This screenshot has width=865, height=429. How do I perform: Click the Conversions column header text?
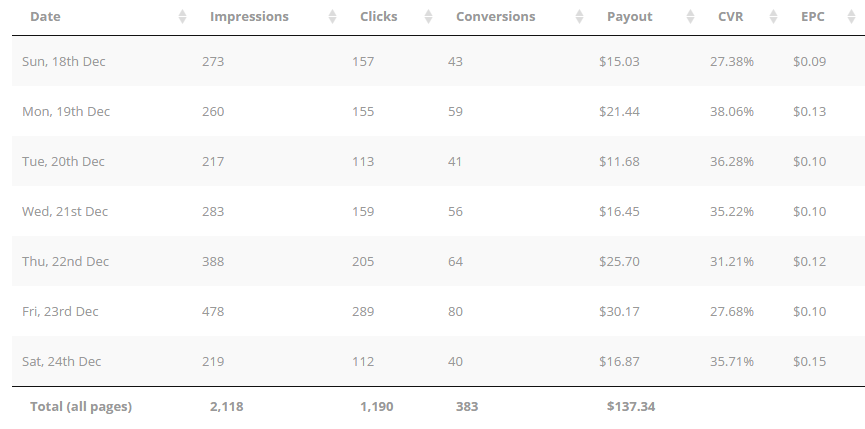(495, 17)
